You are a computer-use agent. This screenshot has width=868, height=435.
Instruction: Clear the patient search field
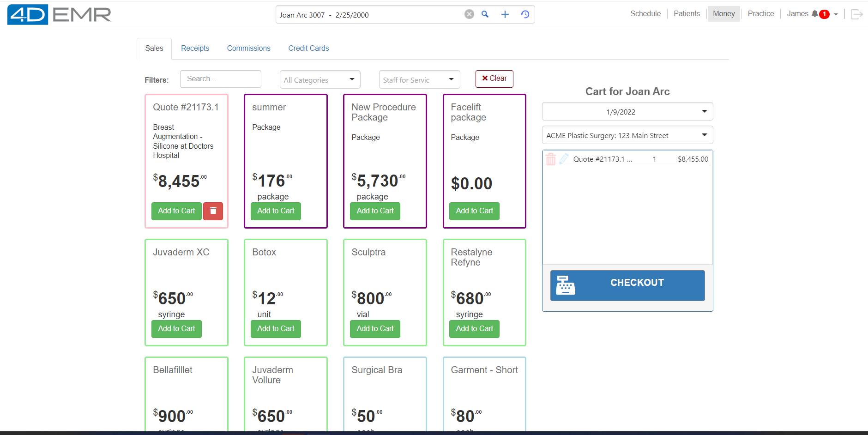click(469, 14)
